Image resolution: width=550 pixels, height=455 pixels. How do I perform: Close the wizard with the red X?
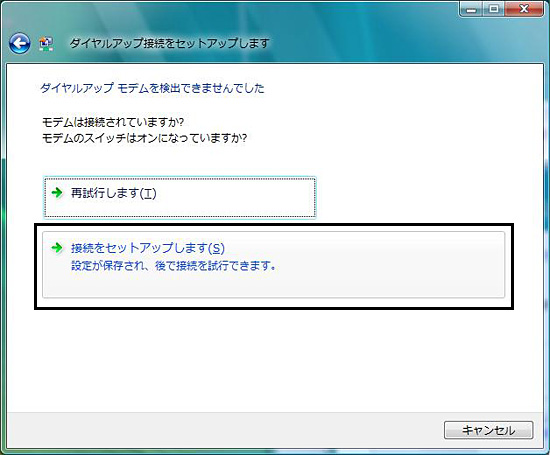(x=524, y=9)
